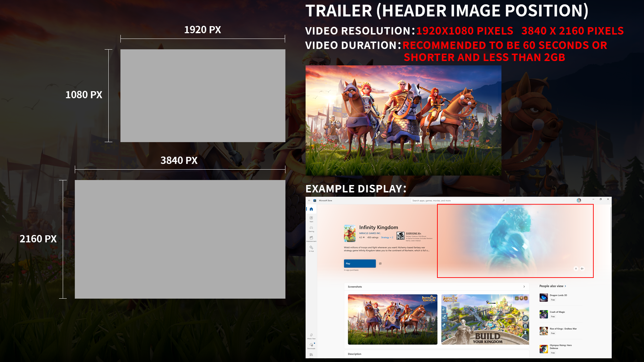Click the Microsoft Store logo icon
Screen dimensions: 644x362
(x=315, y=200)
